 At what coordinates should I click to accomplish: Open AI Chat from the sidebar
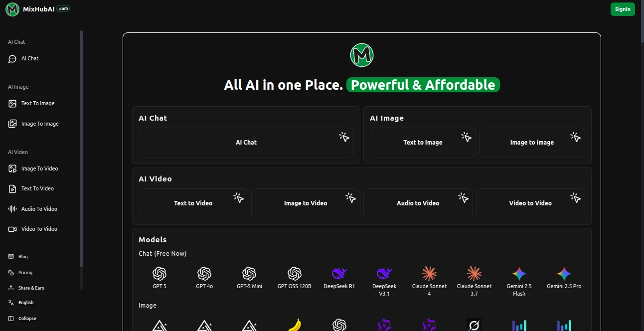(x=30, y=59)
